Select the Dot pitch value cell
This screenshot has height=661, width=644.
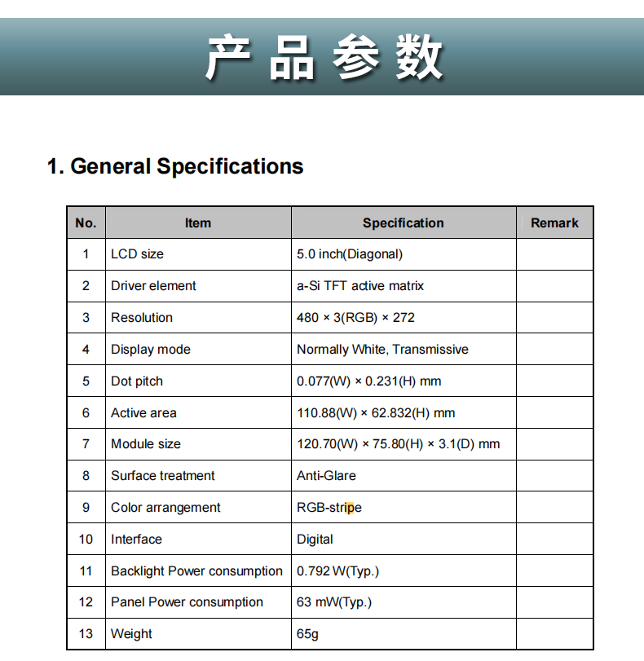coord(368,381)
